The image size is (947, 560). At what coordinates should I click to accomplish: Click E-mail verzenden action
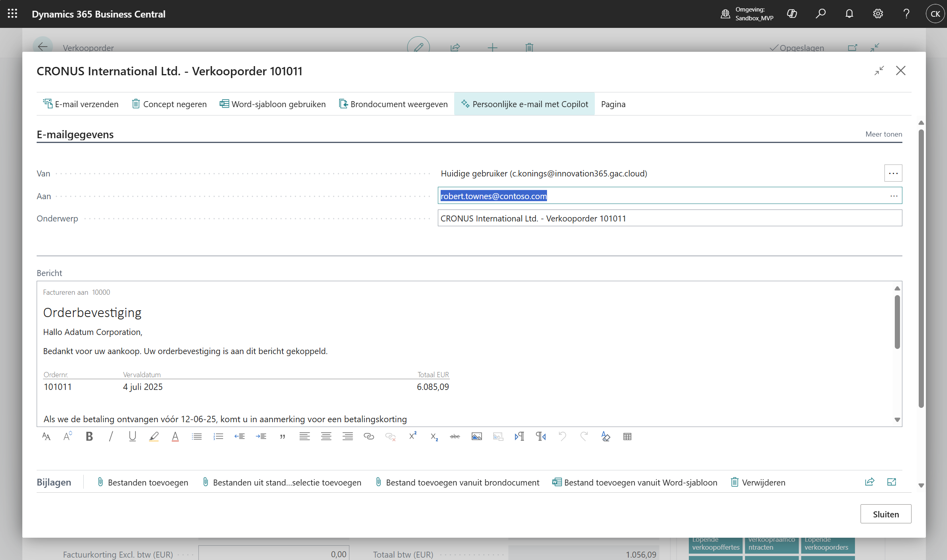coord(80,104)
